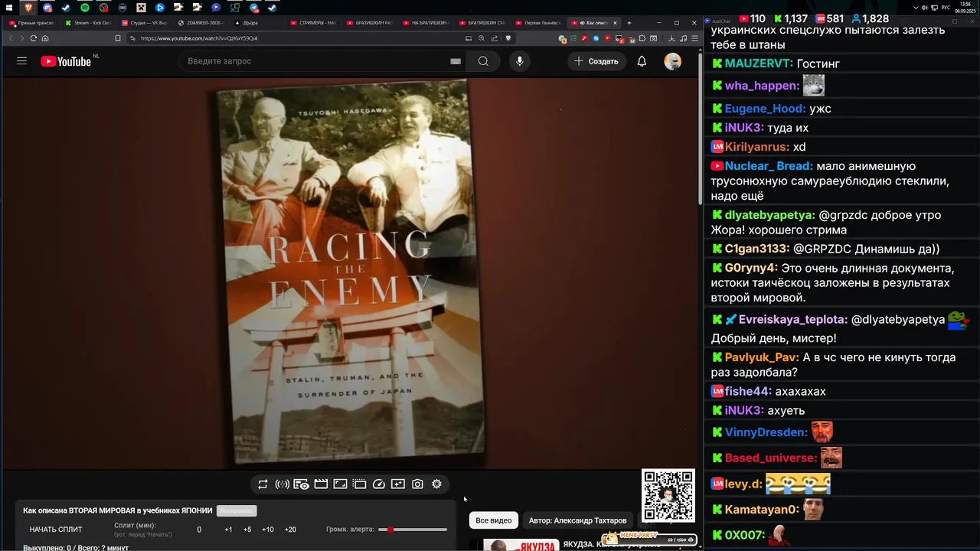Go to the YouTube home logo
The image size is (980, 551).
click(66, 61)
